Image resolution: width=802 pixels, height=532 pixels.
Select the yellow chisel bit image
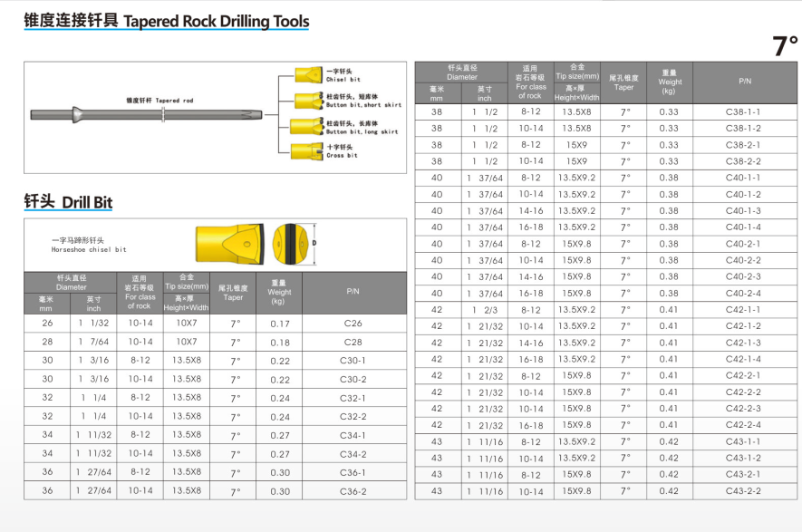point(308,75)
